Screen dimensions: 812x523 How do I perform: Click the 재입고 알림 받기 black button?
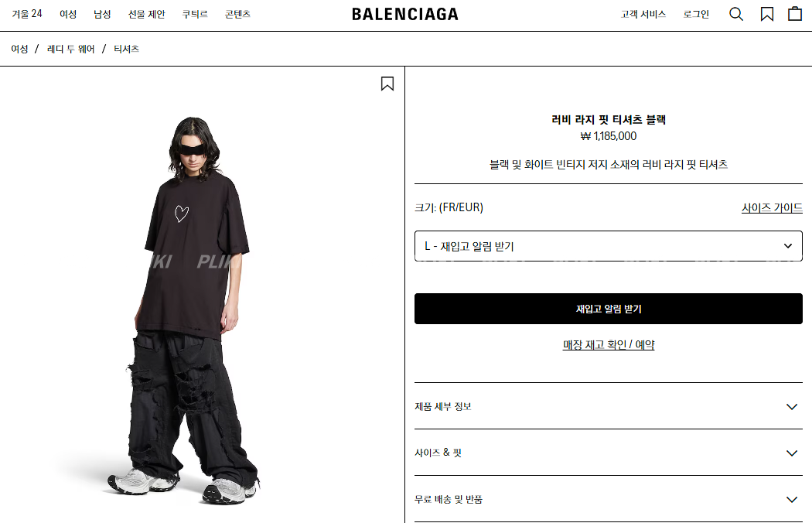pos(609,309)
